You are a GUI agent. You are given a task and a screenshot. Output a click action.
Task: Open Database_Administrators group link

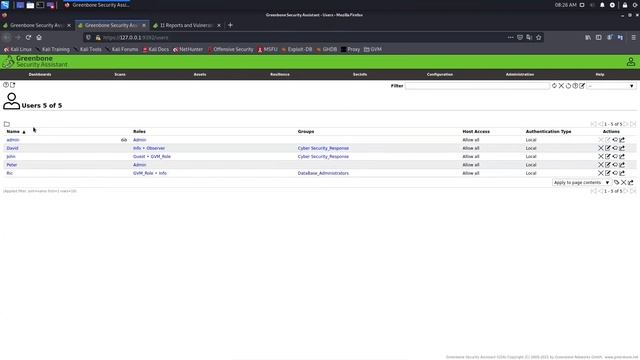[x=323, y=173]
